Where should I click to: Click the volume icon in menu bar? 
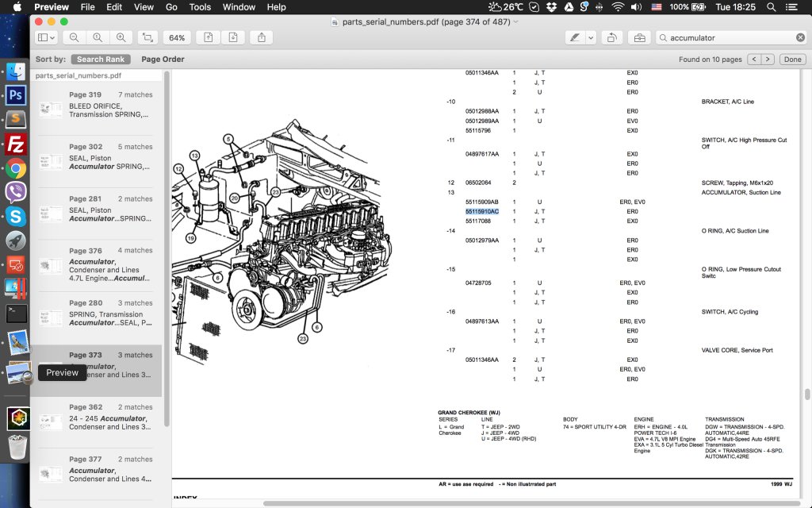coord(637,6)
